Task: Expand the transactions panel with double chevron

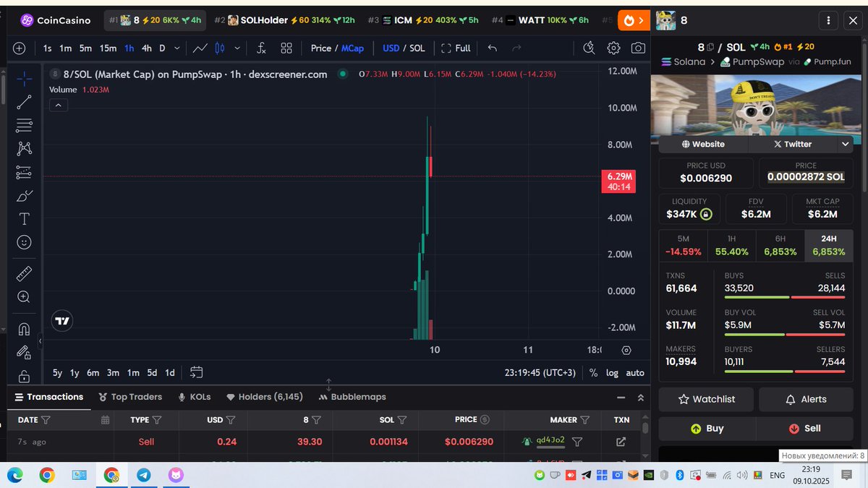Action: point(641,398)
